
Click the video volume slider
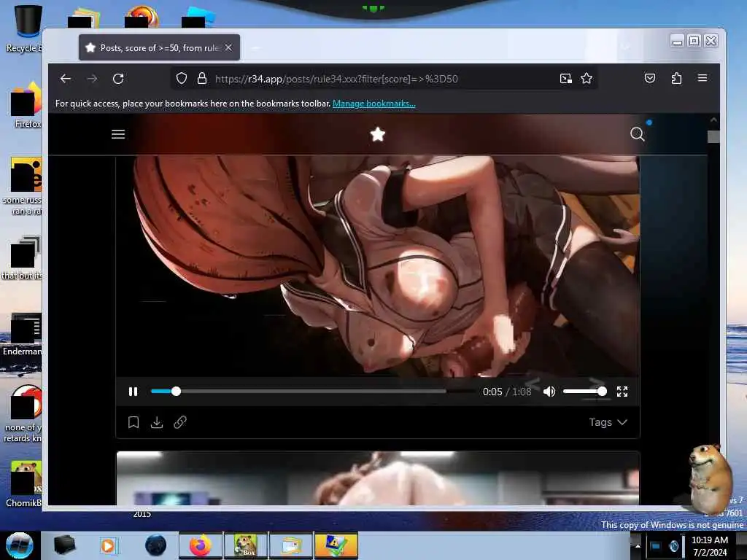tap(584, 392)
